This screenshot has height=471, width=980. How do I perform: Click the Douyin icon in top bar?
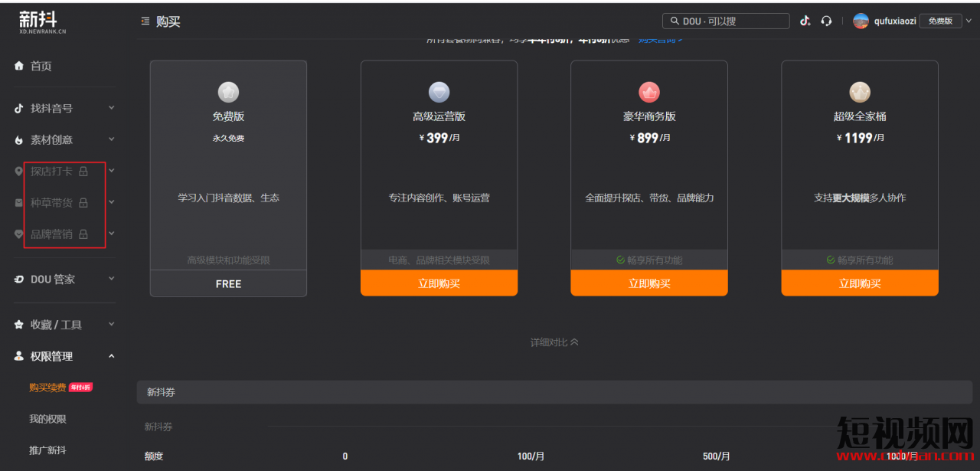click(x=805, y=21)
